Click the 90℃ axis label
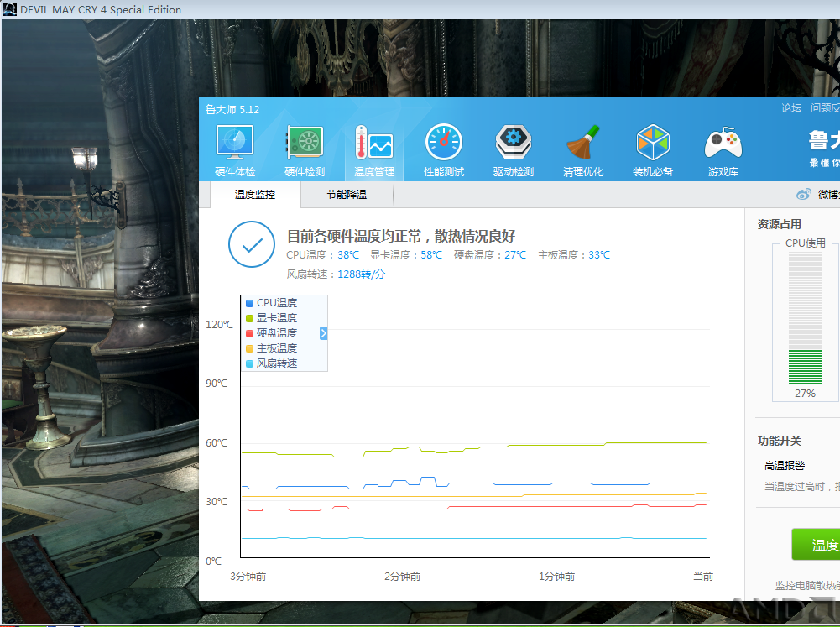 217,383
